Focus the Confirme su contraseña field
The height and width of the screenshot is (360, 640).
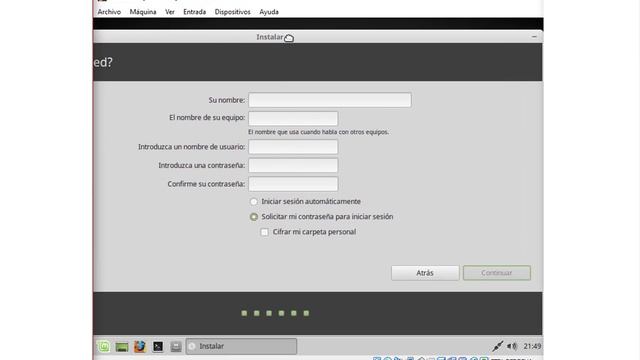pyautogui.click(x=293, y=184)
